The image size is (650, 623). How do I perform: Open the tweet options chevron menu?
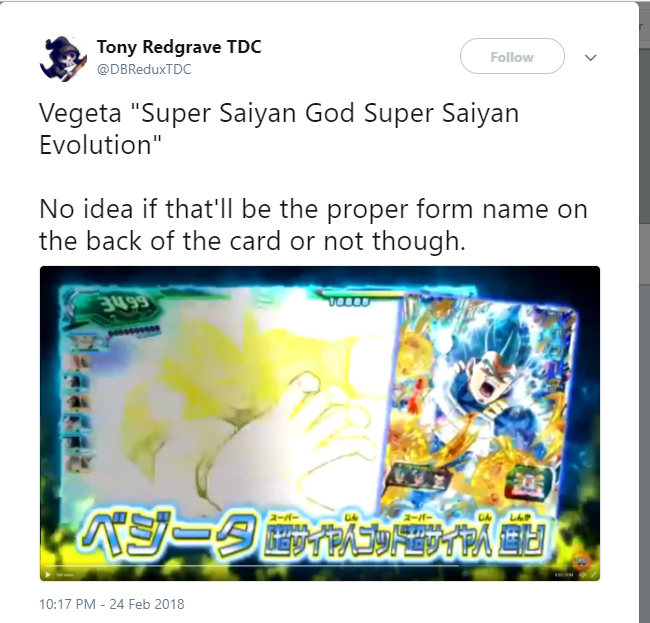coord(590,57)
